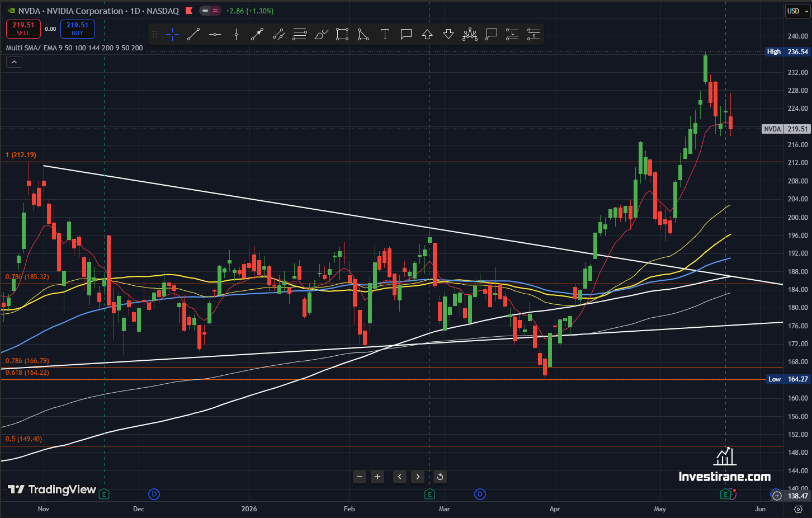Open the USD currency dropdown
The height and width of the screenshot is (518, 812).
796,11
